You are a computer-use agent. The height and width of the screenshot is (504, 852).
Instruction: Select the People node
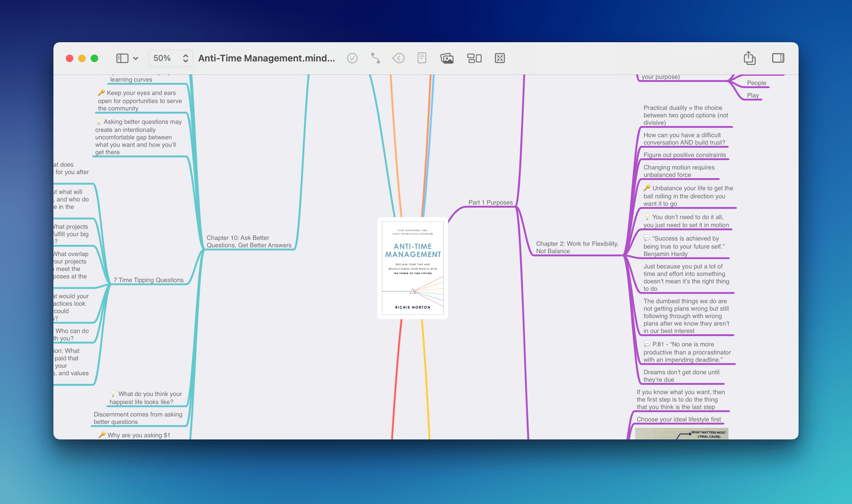click(756, 83)
